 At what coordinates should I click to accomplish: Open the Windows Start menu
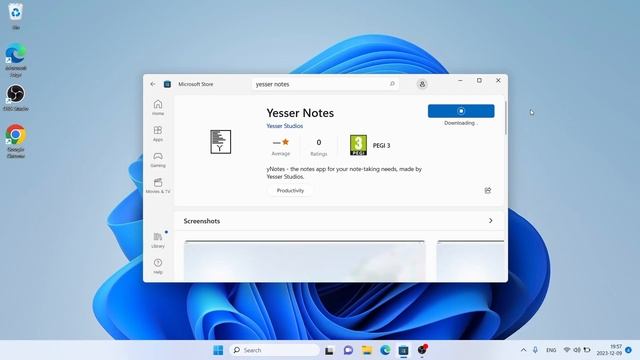218,350
